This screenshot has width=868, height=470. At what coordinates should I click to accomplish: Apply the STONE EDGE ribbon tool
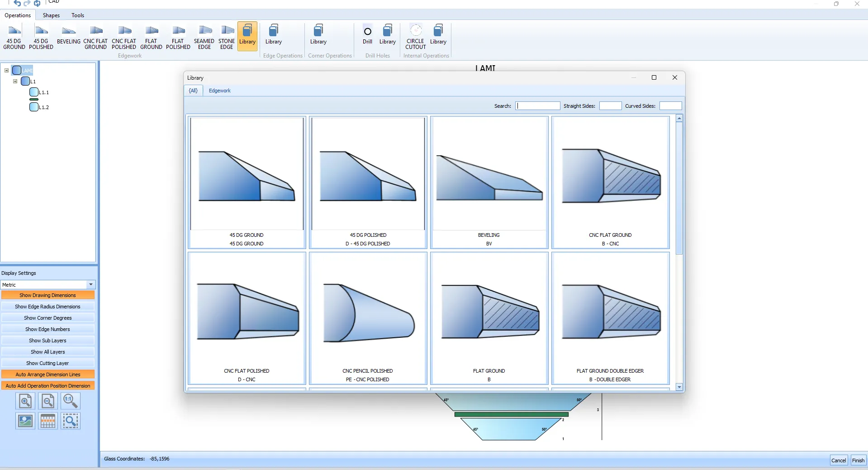click(x=227, y=37)
